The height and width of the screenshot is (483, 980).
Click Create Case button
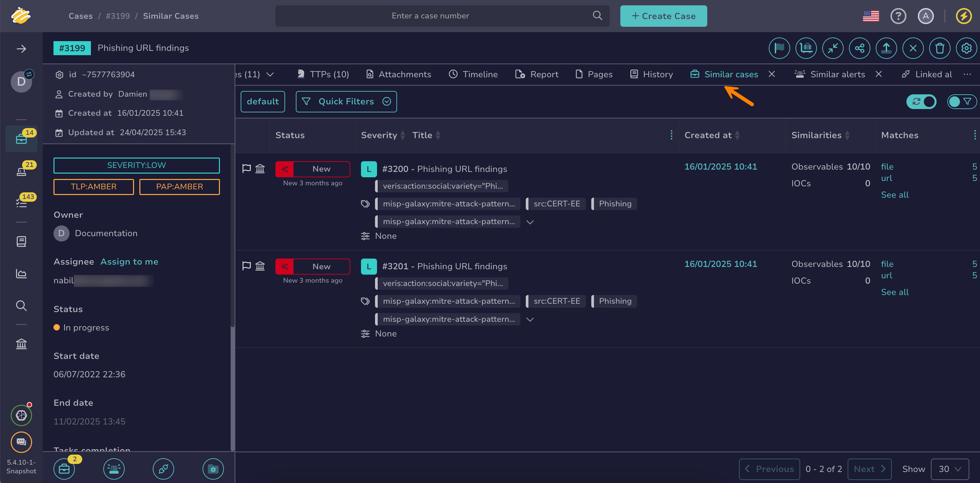point(663,16)
